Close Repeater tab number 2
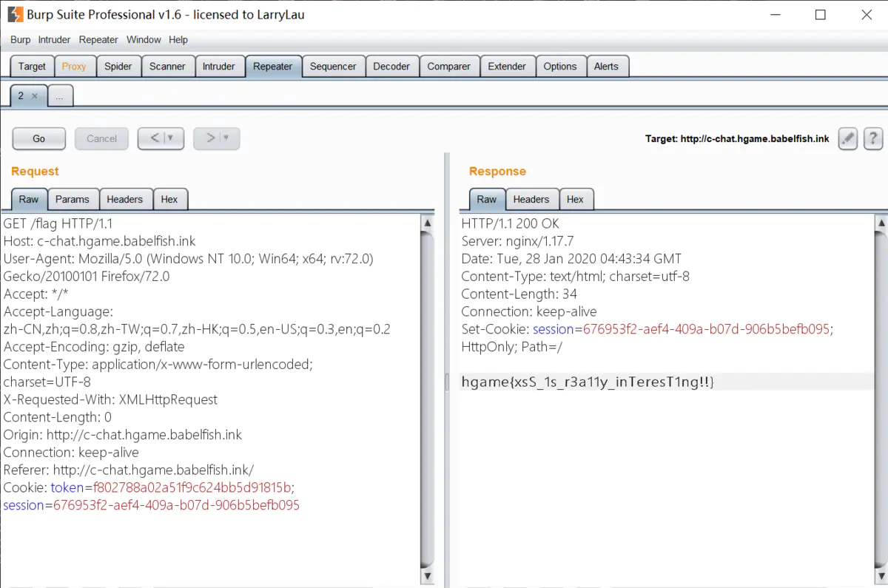Viewport: 888px width, 588px height. pyautogui.click(x=35, y=96)
